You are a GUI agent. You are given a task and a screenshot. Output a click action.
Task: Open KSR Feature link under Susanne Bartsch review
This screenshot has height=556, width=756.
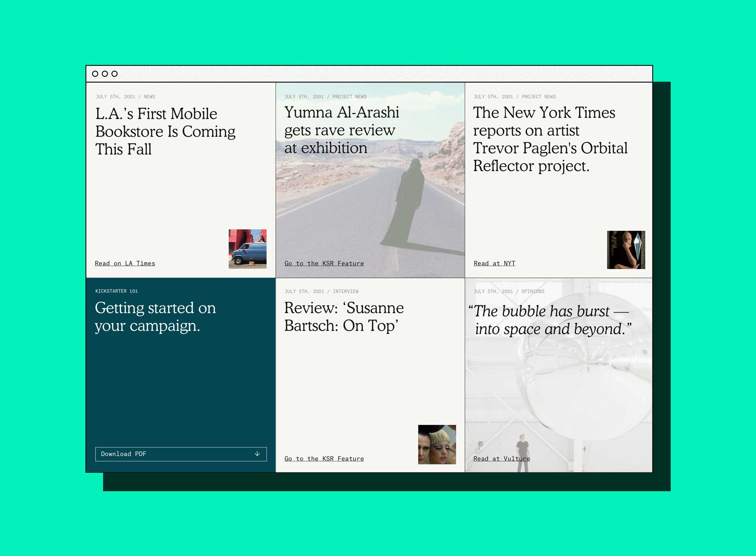pos(324,458)
